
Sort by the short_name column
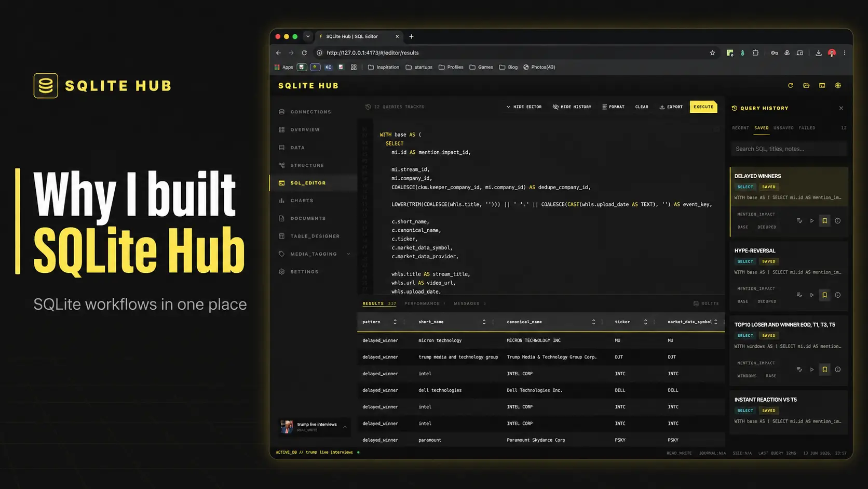(484, 322)
